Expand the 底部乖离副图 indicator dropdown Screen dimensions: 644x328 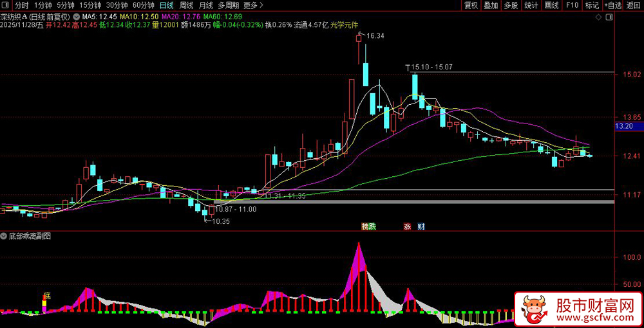click(5, 236)
